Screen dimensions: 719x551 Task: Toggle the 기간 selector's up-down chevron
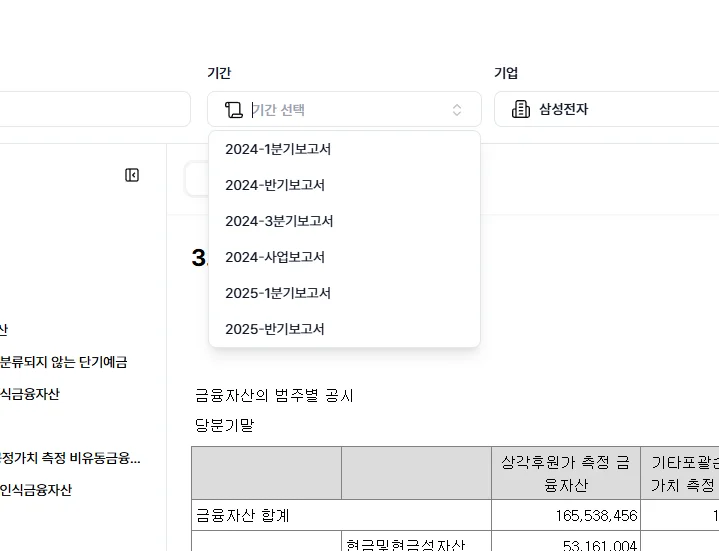[457, 109]
